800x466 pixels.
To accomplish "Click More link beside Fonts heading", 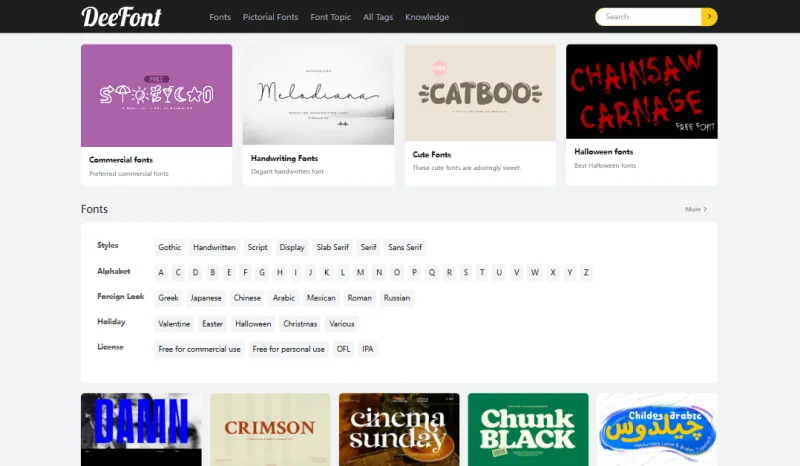I will [x=696, y=209].
